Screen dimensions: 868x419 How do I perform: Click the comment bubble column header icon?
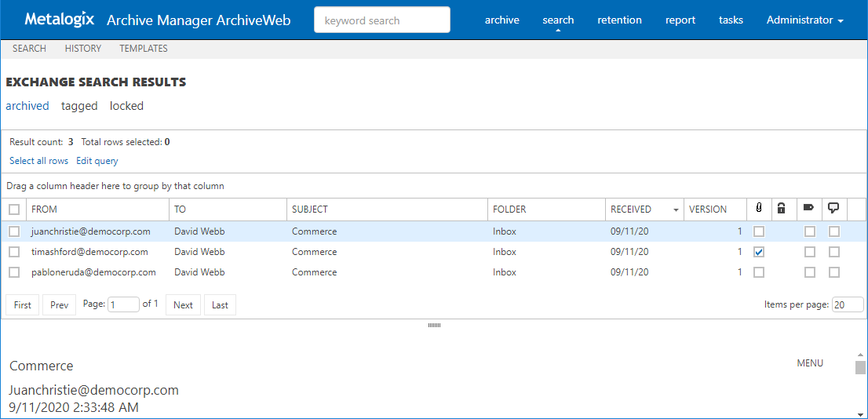tap(833, 209)
